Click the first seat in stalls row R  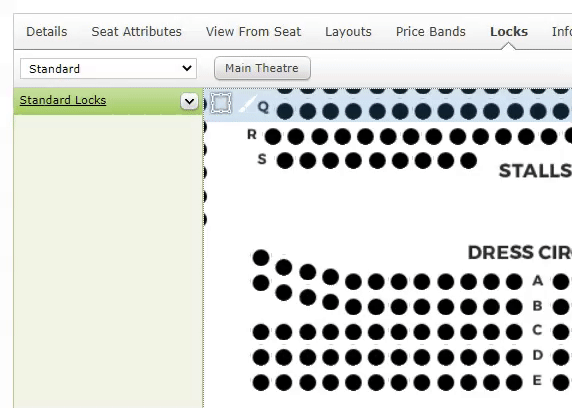pos(273,136)
